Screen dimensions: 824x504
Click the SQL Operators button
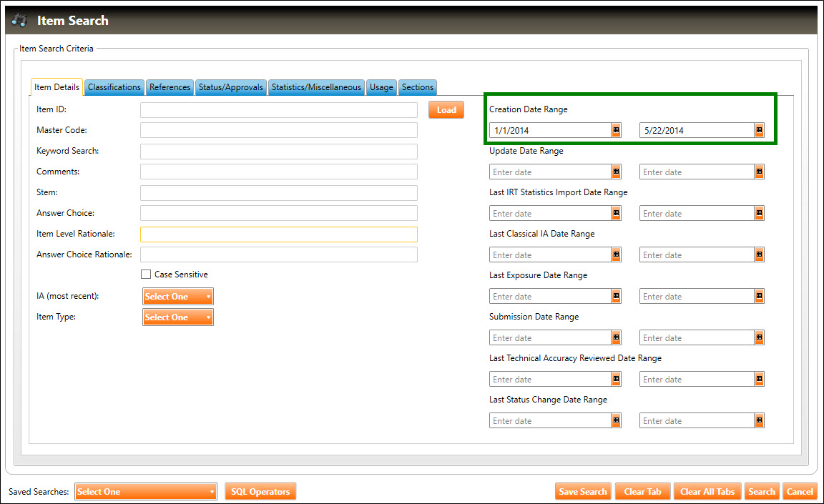(x=260, y=492)
